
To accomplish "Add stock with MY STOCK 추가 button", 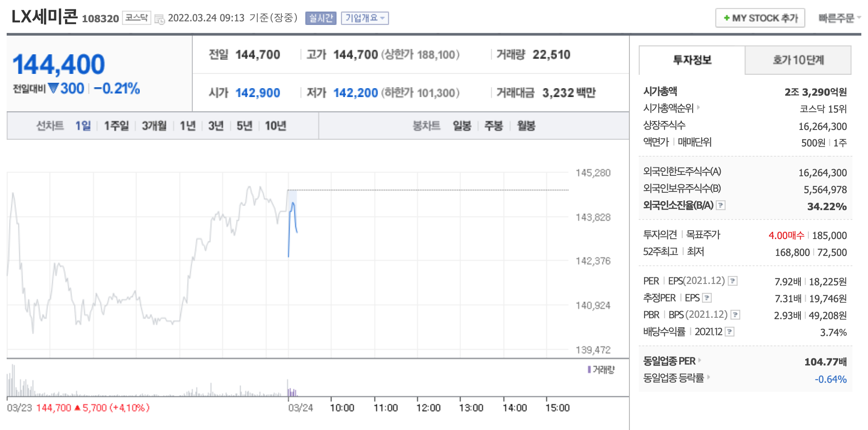I will (x=760, y=18).
